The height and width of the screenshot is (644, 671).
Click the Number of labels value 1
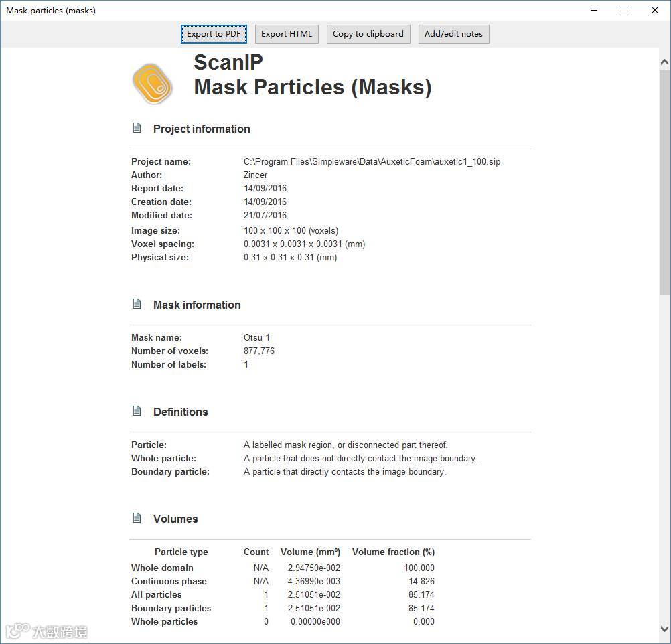point(246,365)
